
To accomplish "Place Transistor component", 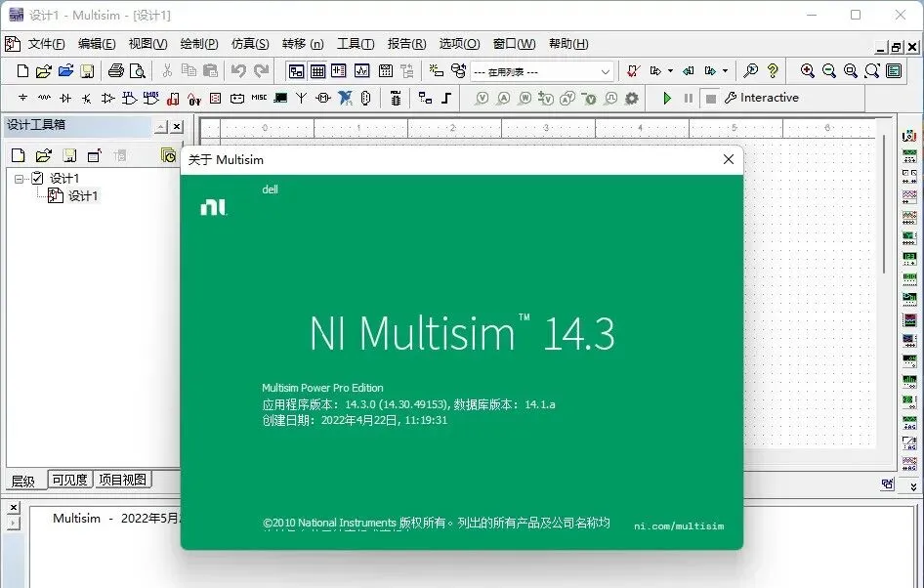I will (x=87, y=99).
